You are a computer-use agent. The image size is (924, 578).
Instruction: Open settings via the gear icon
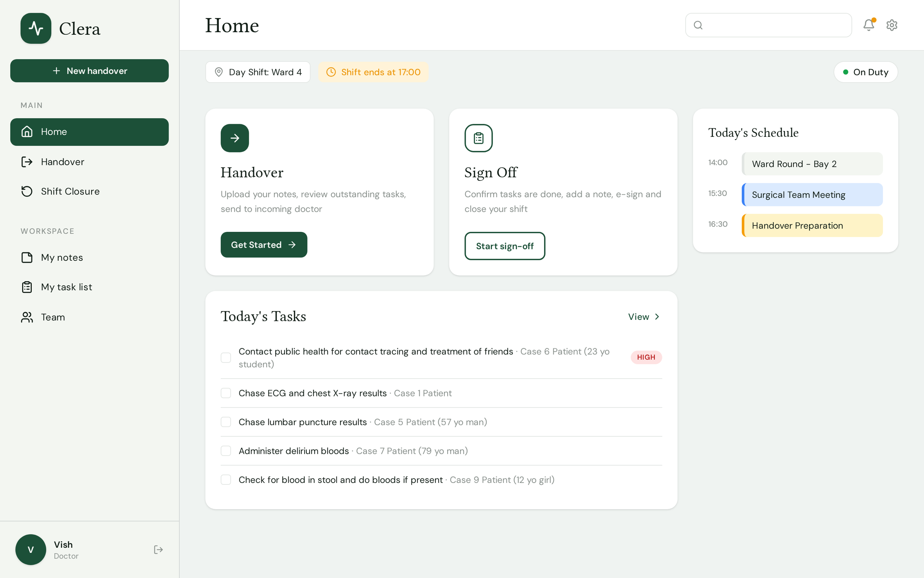891,25
